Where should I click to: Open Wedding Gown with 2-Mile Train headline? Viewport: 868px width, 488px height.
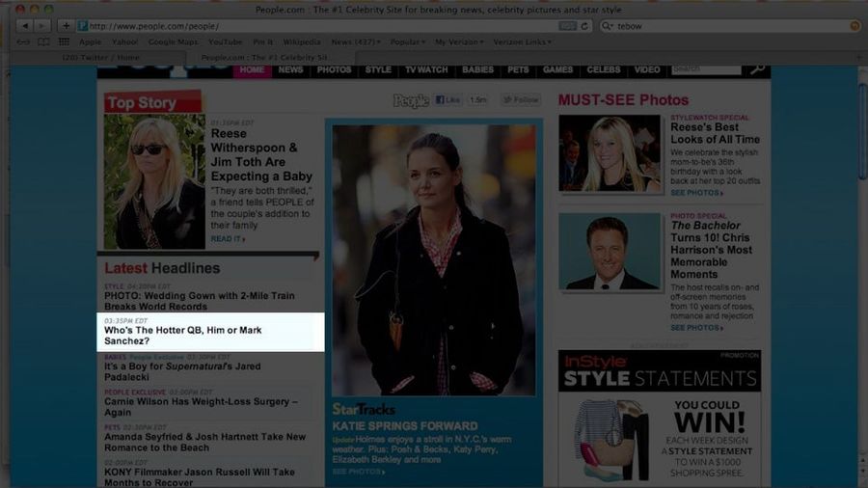pos(200,301)
